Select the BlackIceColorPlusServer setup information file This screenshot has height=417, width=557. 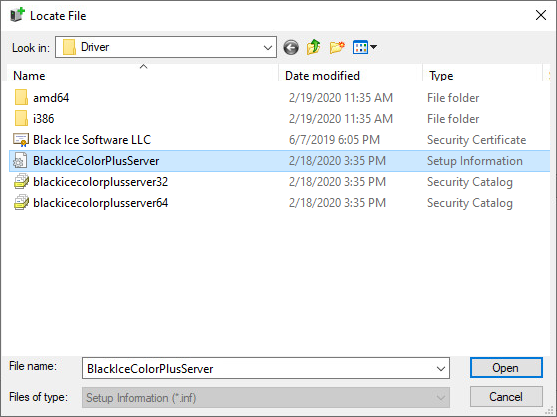point(279,161)
